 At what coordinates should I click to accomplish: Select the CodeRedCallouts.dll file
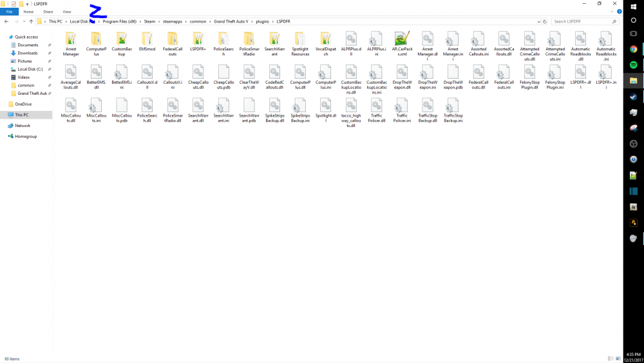[x=275, y=77]
